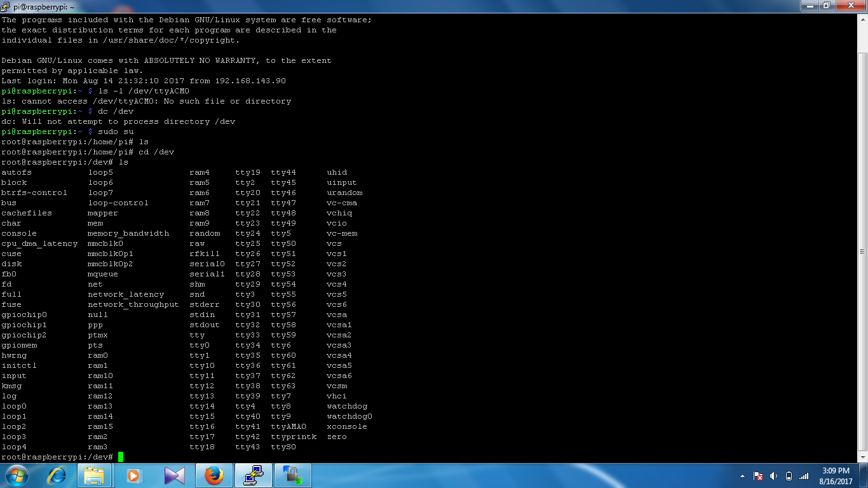The height and width of the screenshot is (488, 868).
Task: Click 'serial1' in the listing
Action: [207, 274]
